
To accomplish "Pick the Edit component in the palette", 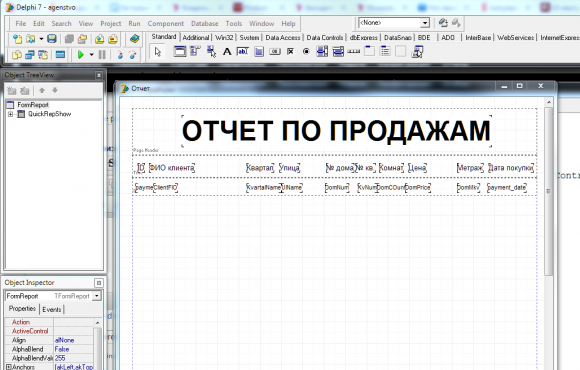I will click(x=243, y=51).
